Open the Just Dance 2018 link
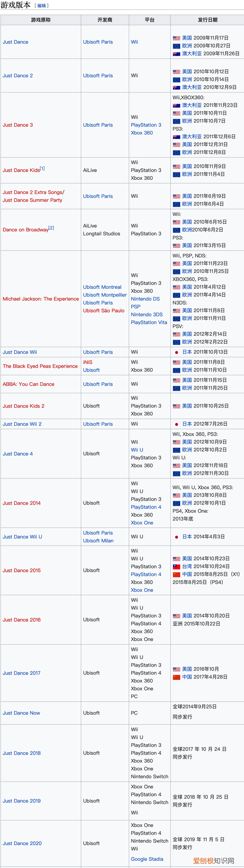 [22, 753]
